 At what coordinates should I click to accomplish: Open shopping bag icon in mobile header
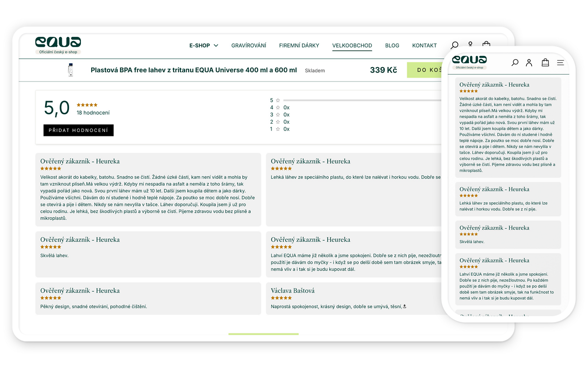(x=545, y=63)
